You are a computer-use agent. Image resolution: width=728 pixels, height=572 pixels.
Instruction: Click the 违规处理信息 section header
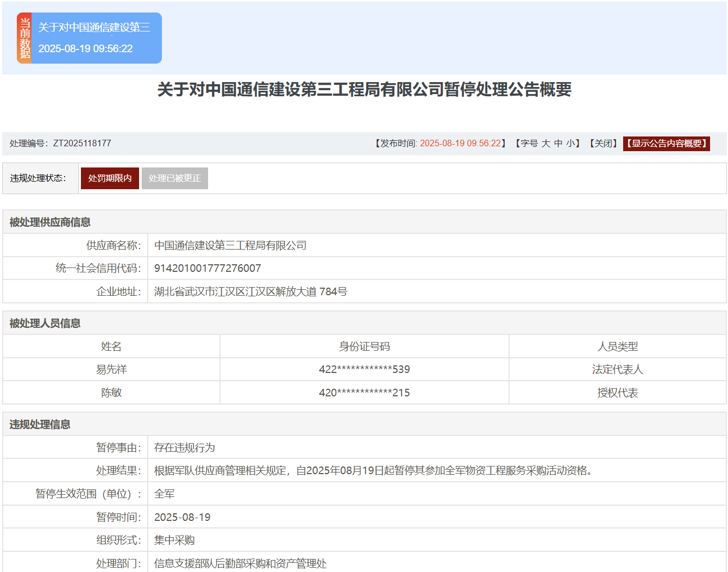(x=40, y=425)
